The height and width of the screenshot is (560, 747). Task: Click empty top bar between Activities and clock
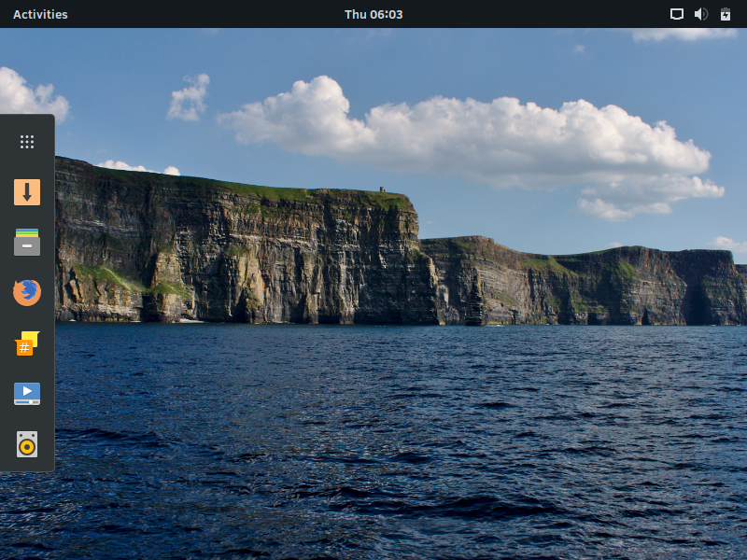pos(205,14)
